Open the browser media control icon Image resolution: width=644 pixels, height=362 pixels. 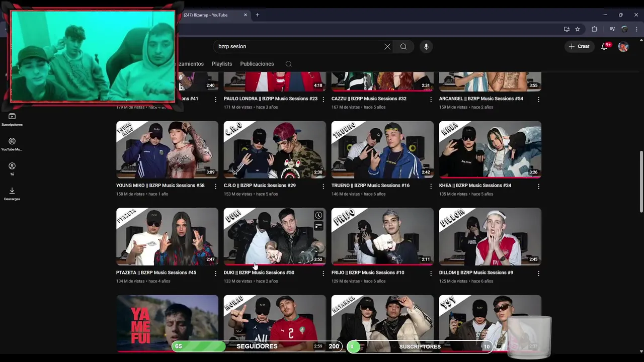pos(612,29)
